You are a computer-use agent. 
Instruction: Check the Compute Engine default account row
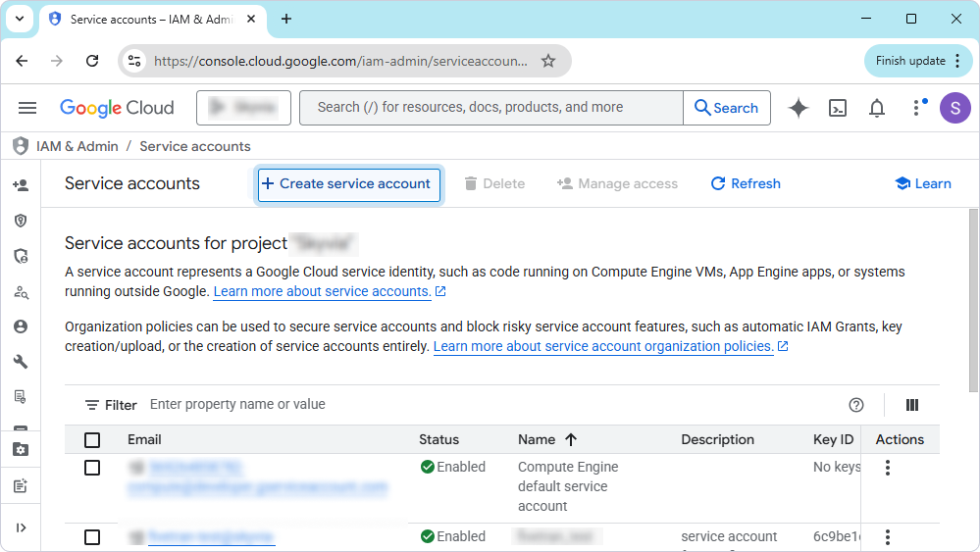(x=92, y=468)
